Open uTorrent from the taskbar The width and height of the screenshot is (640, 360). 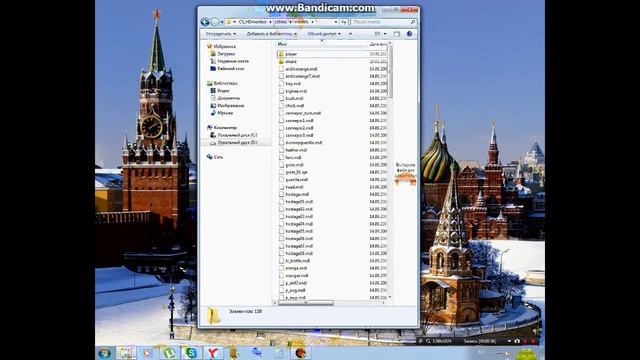pos(169,353)
